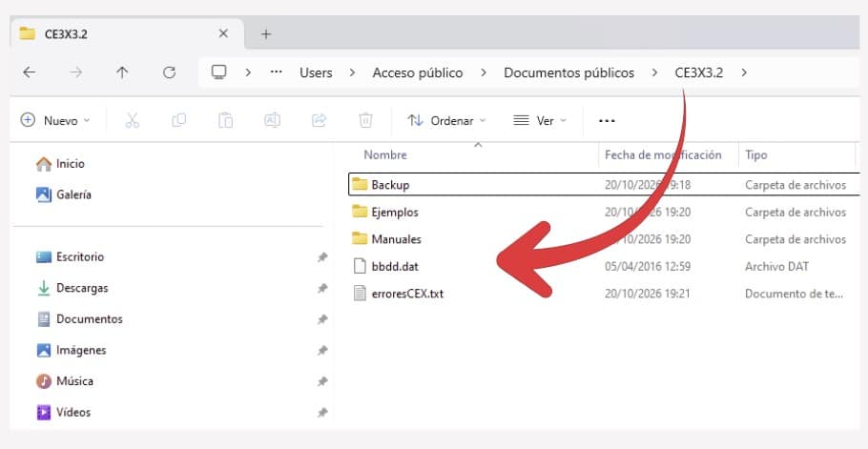The height and width of the screenshot is (449, 868).
Task: Click the Archivo DAT type cell
Action: 776,267
